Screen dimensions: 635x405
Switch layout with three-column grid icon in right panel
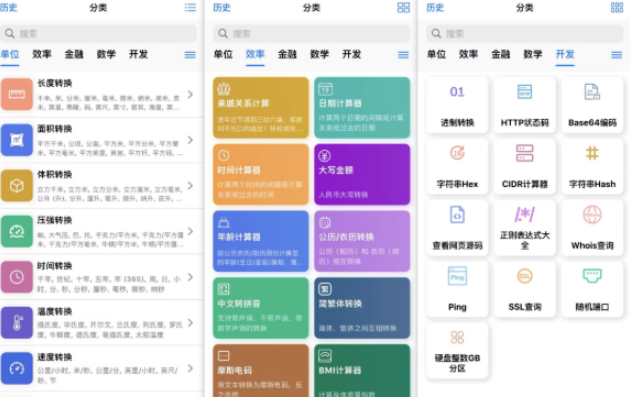point(617,8)
